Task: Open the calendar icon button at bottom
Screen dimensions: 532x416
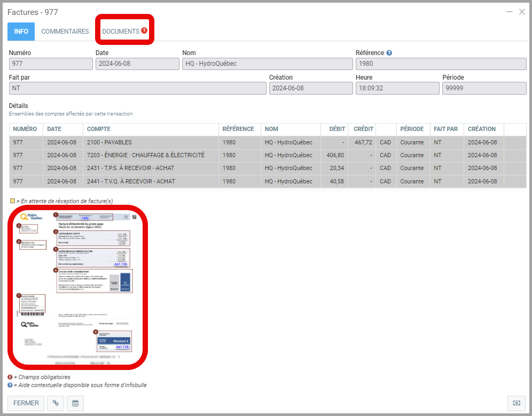Action: click(x=75, y=403)
